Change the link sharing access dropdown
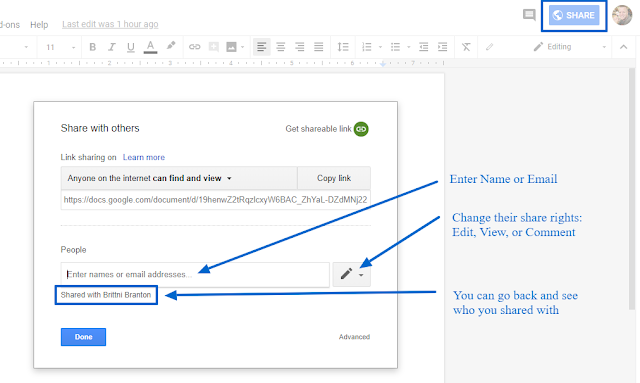 179,178
